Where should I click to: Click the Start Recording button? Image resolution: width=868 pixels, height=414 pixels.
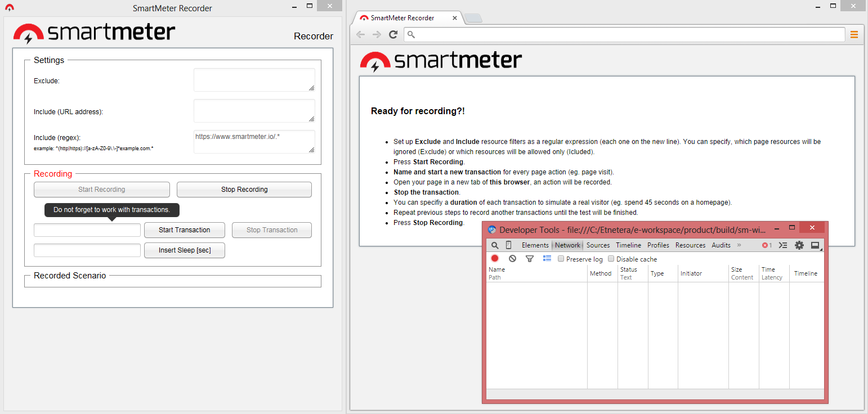102,190
